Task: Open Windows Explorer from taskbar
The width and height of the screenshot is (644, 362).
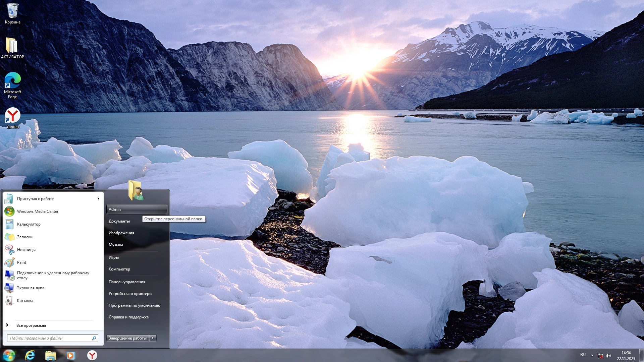Action: click(x=50, y=355)
